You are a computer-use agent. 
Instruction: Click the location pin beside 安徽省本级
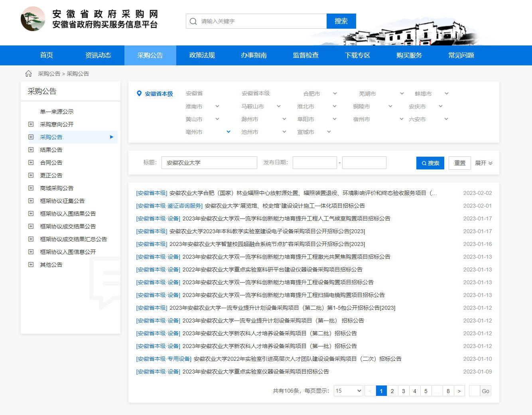coord(139,94)
